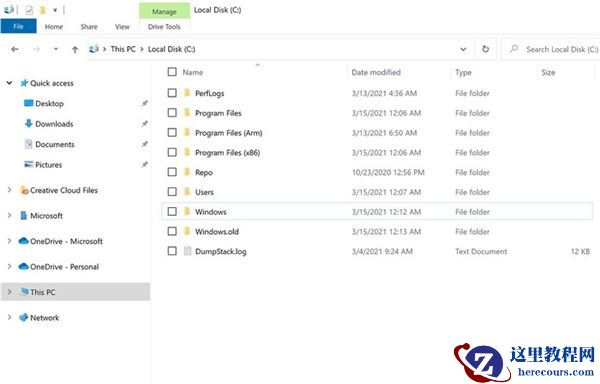Click Local Disk (C:) breadcrumb segment
Image resolution: width=600 pixels, height=384 pixels.
pyautogui.click(x=171, y=49)
